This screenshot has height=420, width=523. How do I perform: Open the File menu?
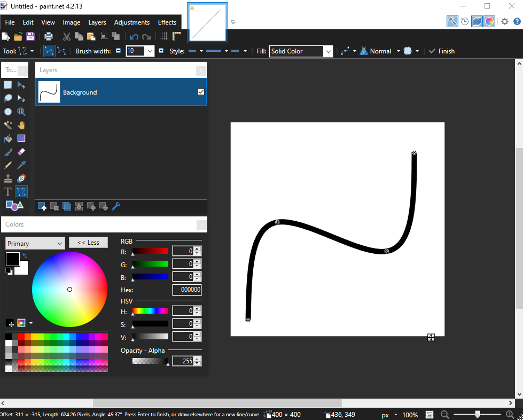[x=10, y=22]
